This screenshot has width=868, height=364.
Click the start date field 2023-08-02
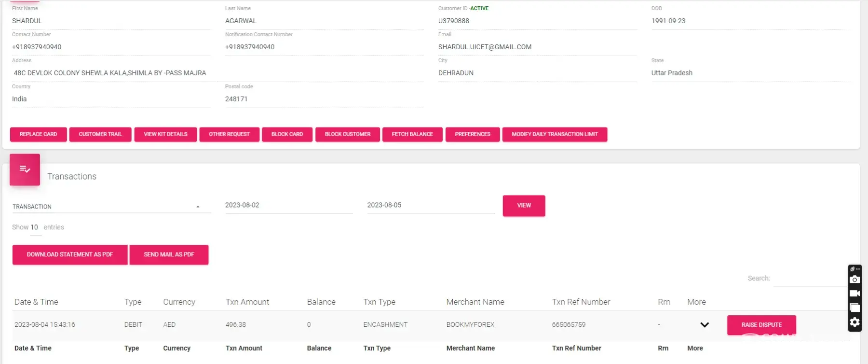click(288, 205)
